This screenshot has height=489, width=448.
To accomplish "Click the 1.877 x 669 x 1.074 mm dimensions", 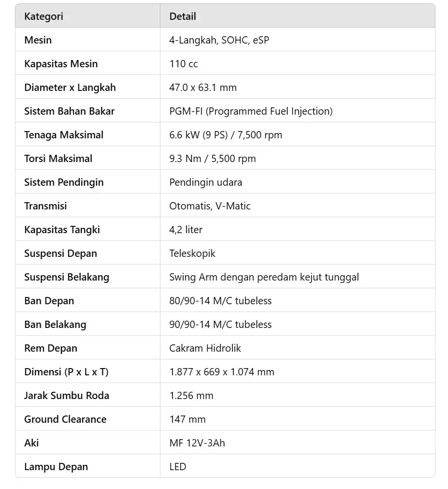I will (222, 372).
